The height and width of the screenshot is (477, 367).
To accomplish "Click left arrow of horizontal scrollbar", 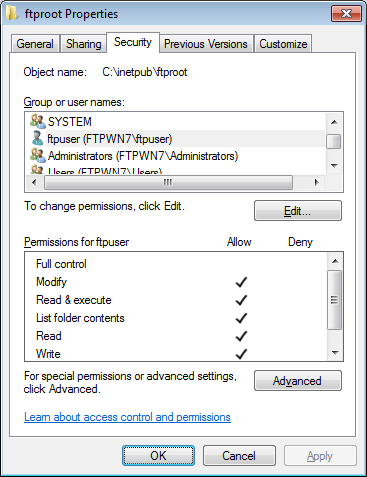I will pos(34,182).
